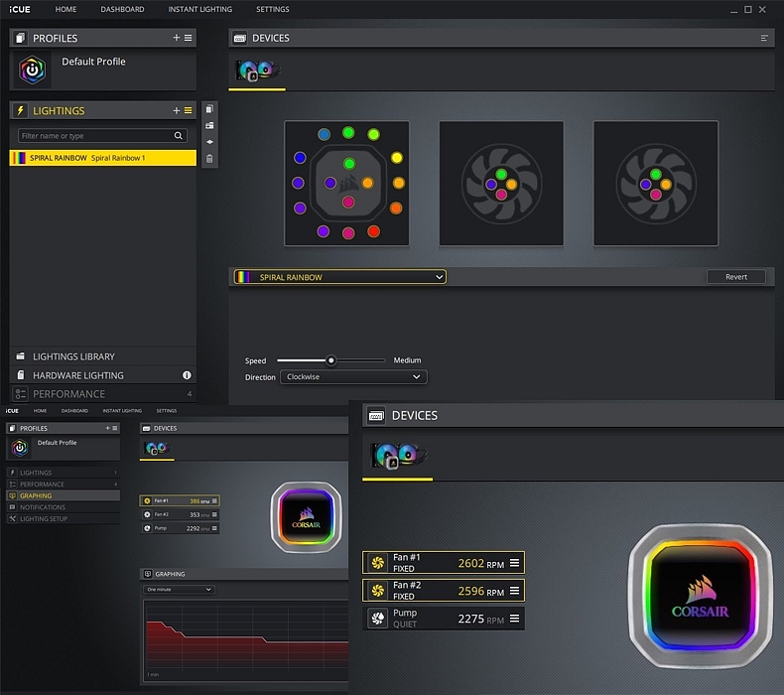Click the Pump 2292 RPM row
This screenshot has height=695, width=784.
(x=180, y=528)
